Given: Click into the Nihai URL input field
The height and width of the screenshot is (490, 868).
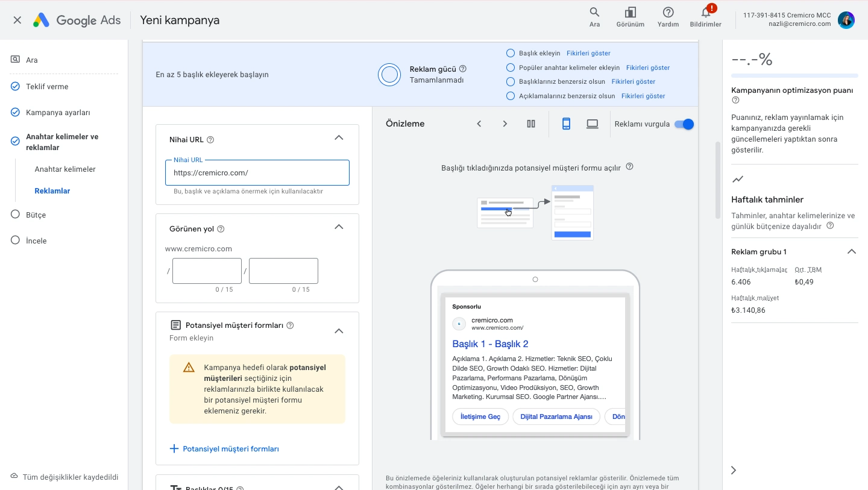Looking at the screenshot, I should pos(257,172).
